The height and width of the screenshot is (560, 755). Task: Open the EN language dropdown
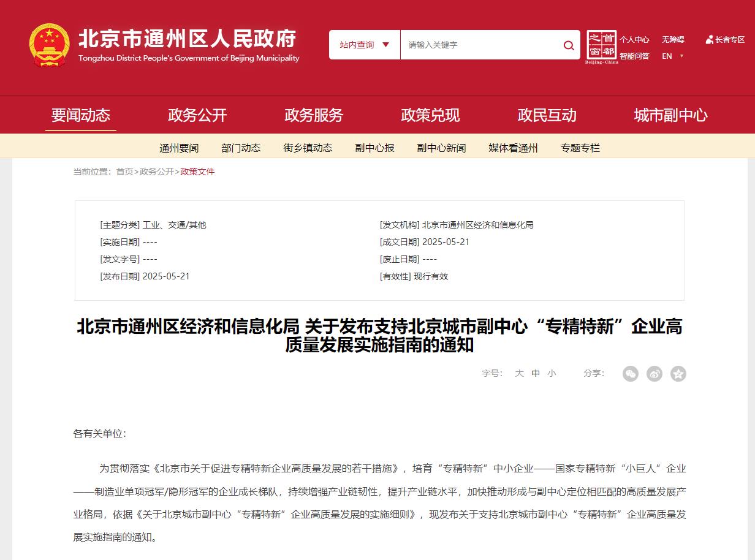point(672,56)
